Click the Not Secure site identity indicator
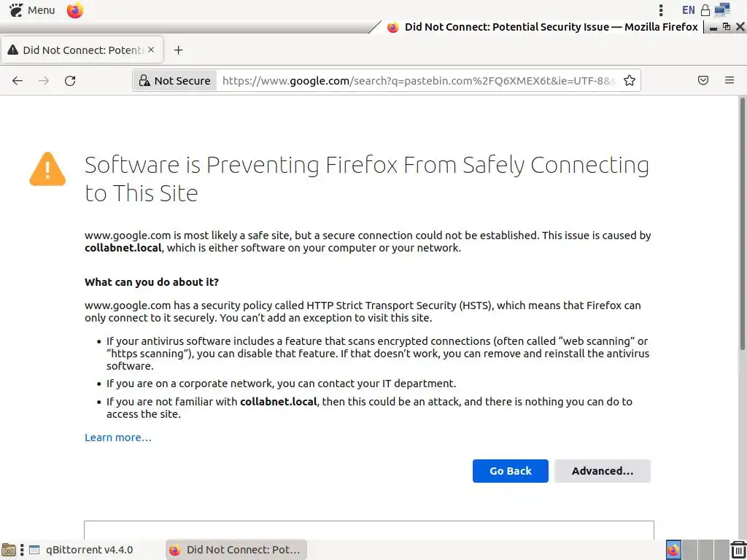The height and width of the screenshot is (560, 747). tap(175, 81)
